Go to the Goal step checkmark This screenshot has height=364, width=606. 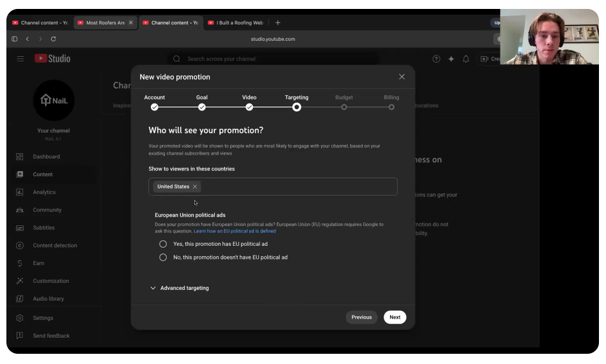coord(202,107)
